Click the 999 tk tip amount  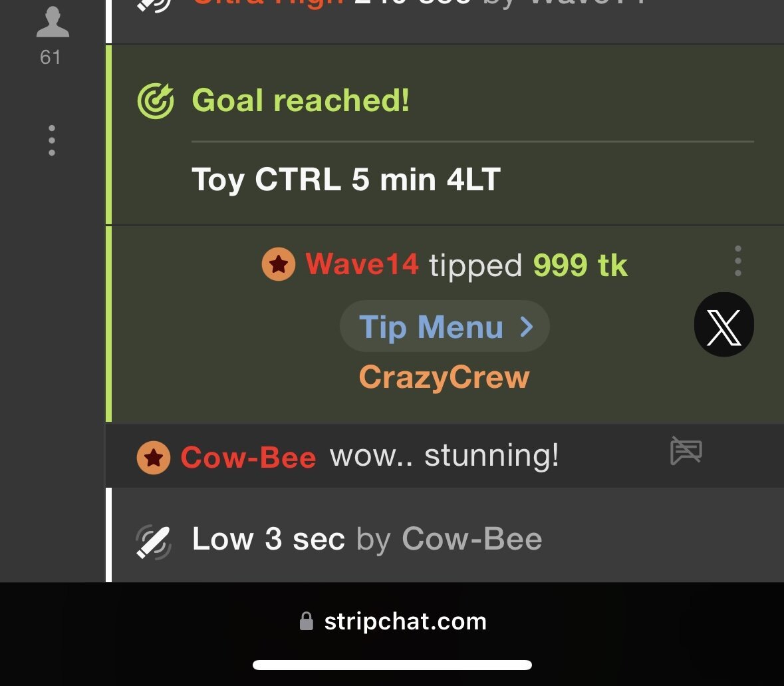(581, 265)
